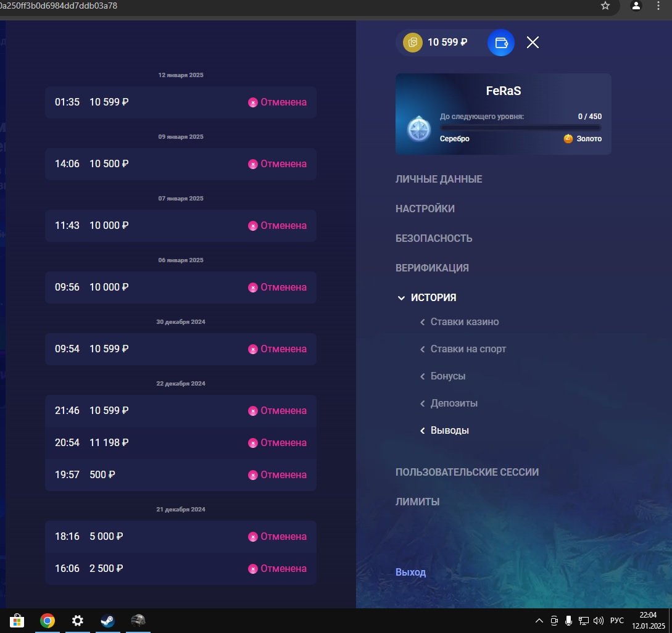Viewport: 672px width, 633px height.
Task: Click the level progress bar 0 / 450
Action: point(521,128)
